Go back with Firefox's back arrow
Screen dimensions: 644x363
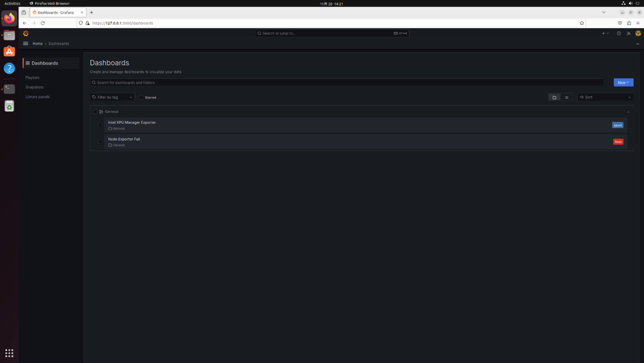(24, 23)
